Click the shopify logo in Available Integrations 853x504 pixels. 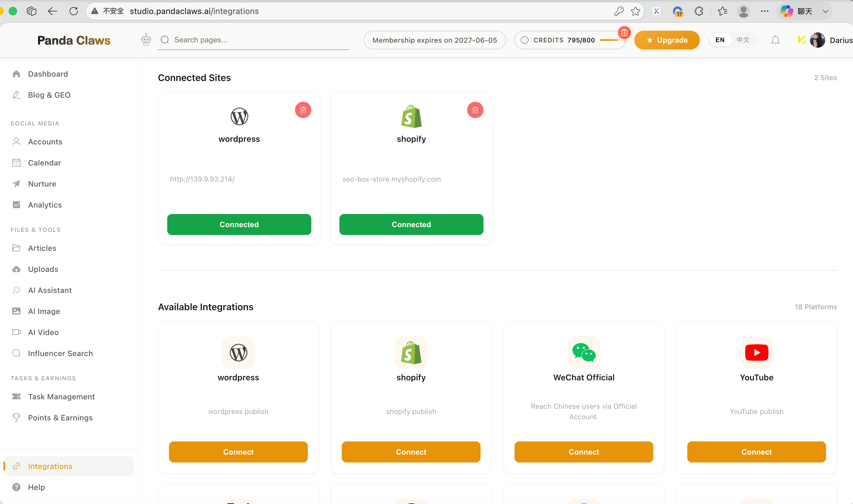(411, 353)
